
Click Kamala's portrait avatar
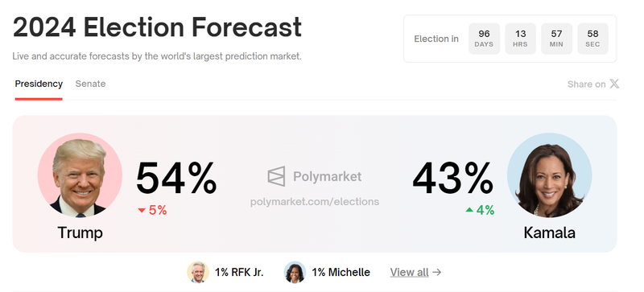point(550,175)
